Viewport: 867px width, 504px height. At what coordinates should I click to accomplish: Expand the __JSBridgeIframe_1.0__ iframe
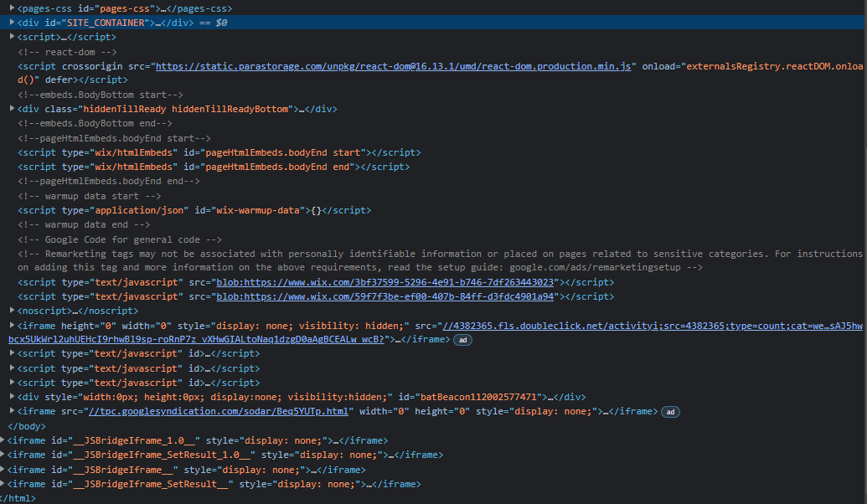[x=3, y=440]
